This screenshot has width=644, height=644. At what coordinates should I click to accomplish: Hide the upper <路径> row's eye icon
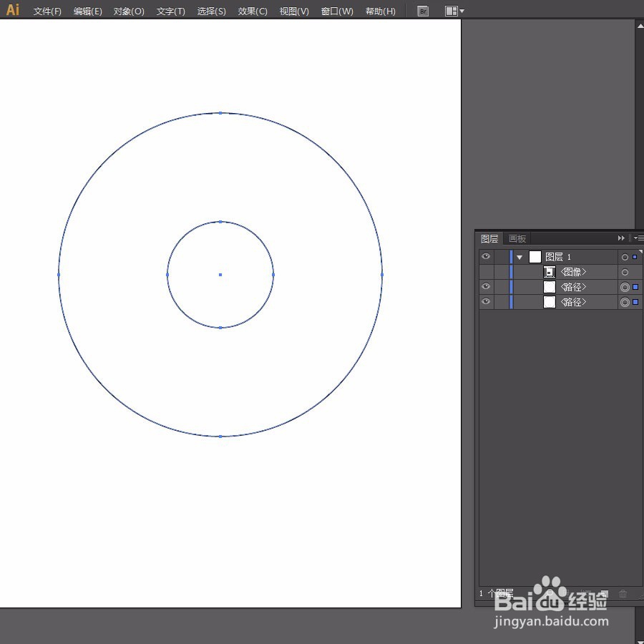point(486,287)
